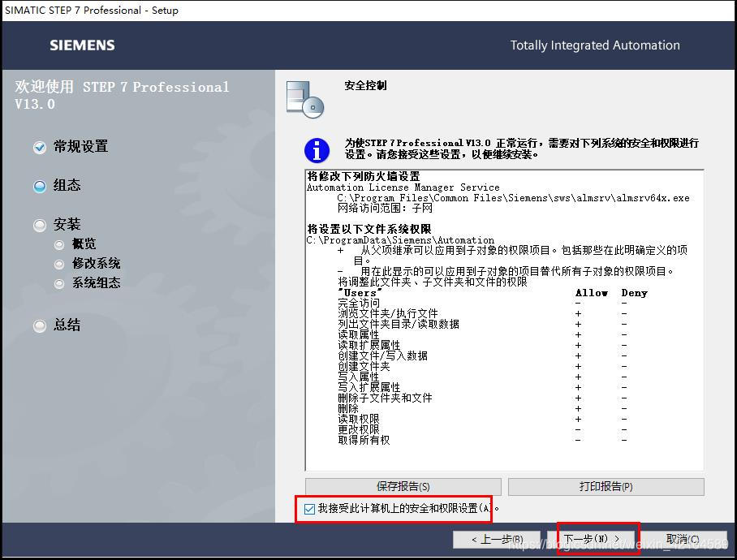Click the 创建文件夹 permission row
Viewport: 737px width, 560px height.
tap(483, 367)
